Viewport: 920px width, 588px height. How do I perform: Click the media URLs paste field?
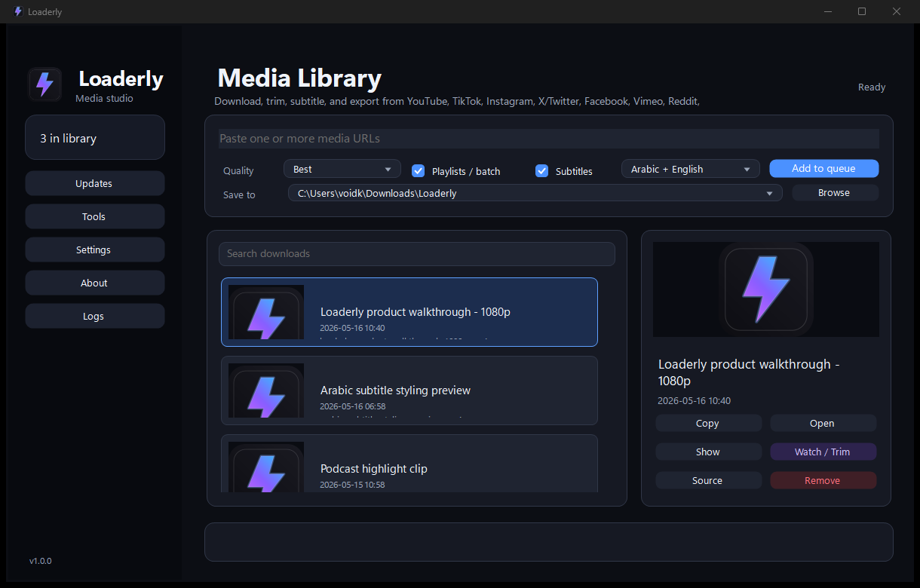point(549,139)
